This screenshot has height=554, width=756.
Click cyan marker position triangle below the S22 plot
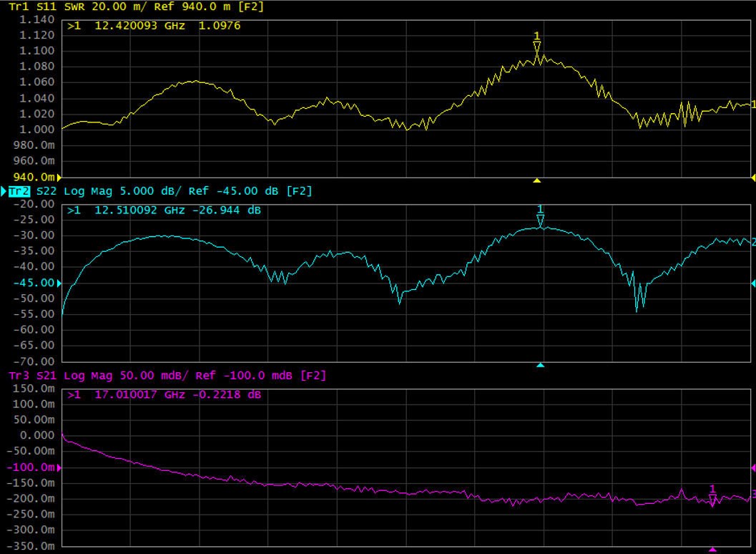[541, 365]
